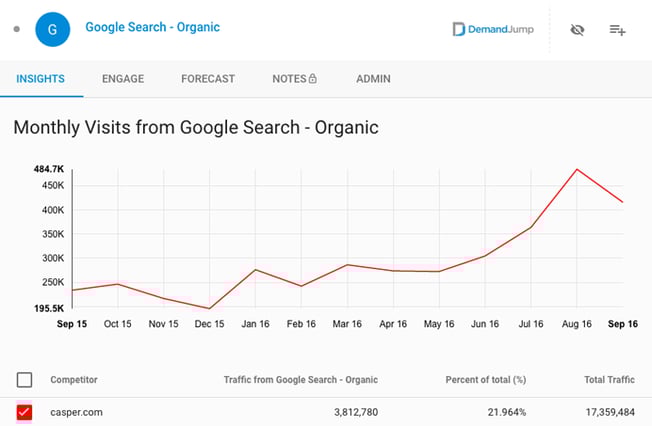Screen dimensions: 652x426
Task: Open the Notes tab
Action: click(x=294, y=79)
